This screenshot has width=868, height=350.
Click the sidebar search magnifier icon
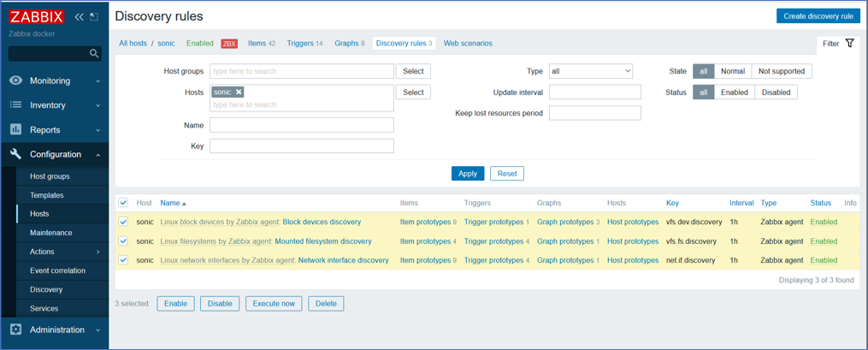[x=94, y=54]
